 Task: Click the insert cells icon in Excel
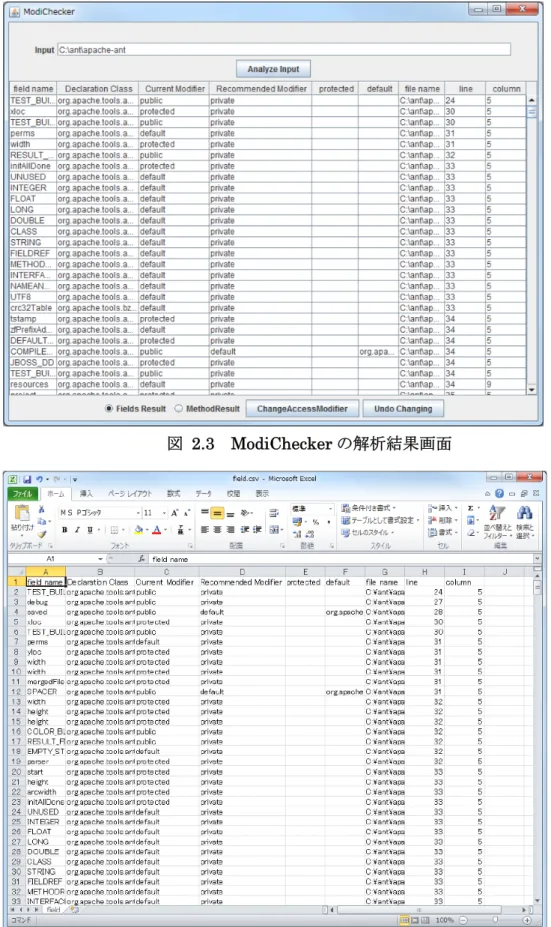coord(432,508)
